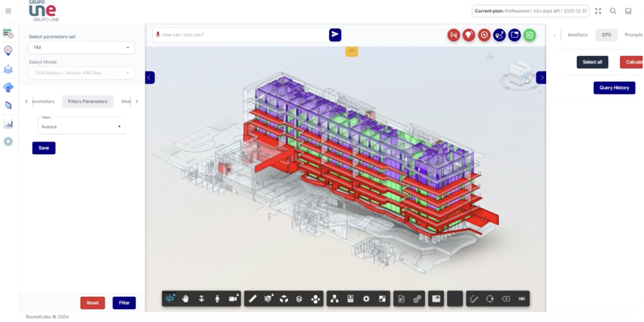Click the microphone icon in the assistant bar
Viewport: 644px width, 322px height.
(x=158, y=35)
